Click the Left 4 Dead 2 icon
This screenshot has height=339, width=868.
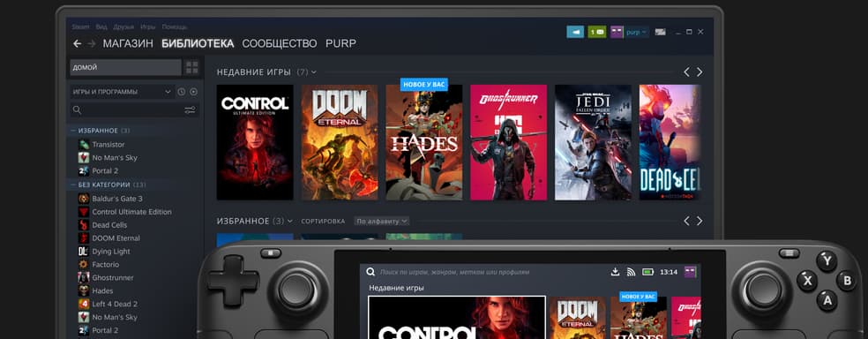click(x=84, y=304)
